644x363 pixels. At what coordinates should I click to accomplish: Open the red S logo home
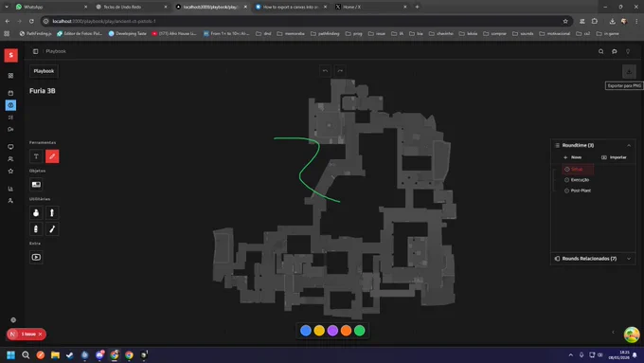pos(11,55)
